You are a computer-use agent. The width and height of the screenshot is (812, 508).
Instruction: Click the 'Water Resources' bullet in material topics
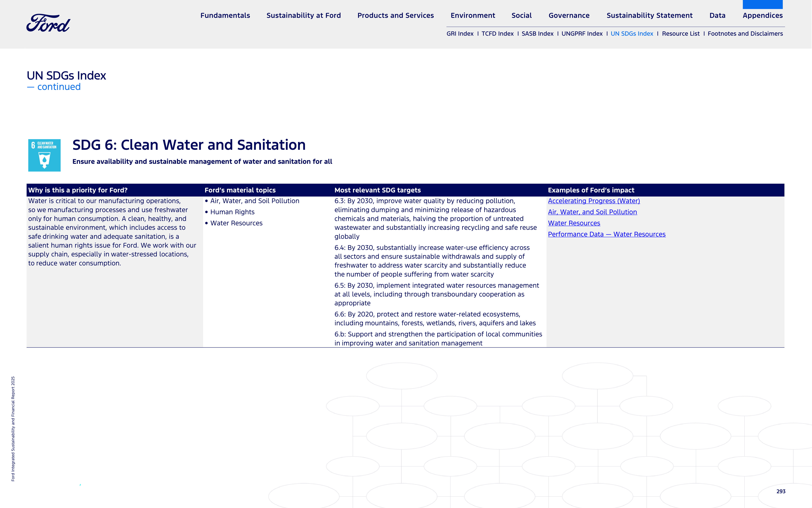click(x=236, y=223)
